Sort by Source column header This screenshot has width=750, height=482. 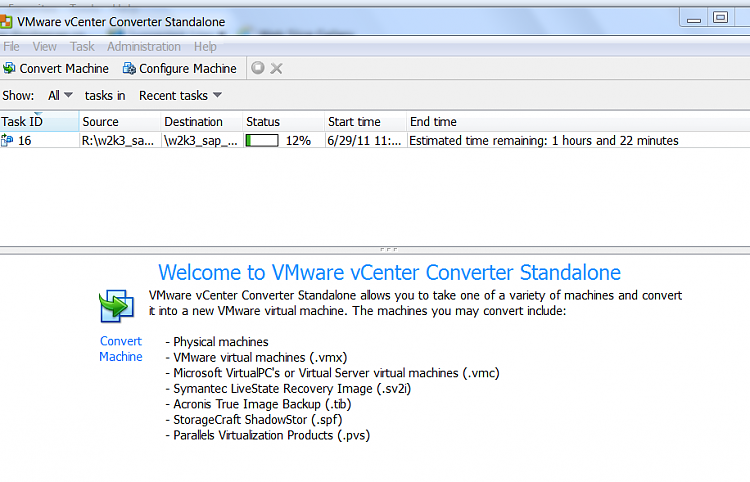(120, 121)
